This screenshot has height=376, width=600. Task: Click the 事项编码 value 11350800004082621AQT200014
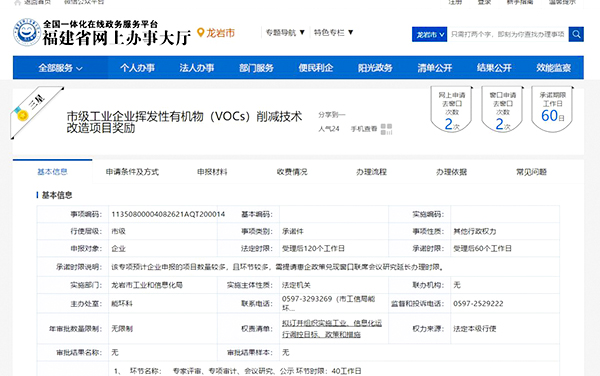tap(168, 214)
